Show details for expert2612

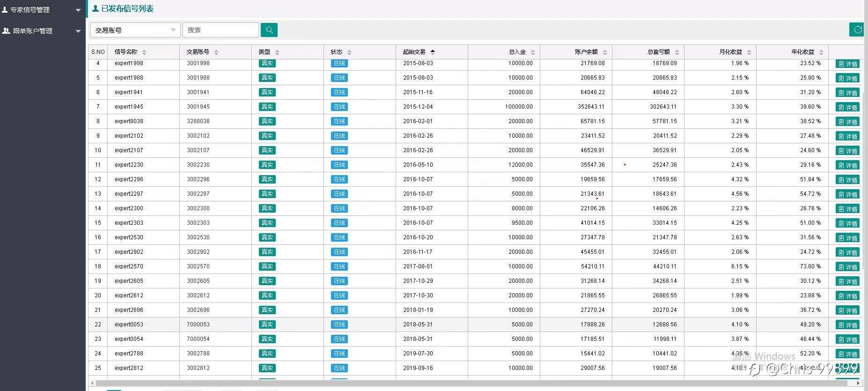coord(847,296)
